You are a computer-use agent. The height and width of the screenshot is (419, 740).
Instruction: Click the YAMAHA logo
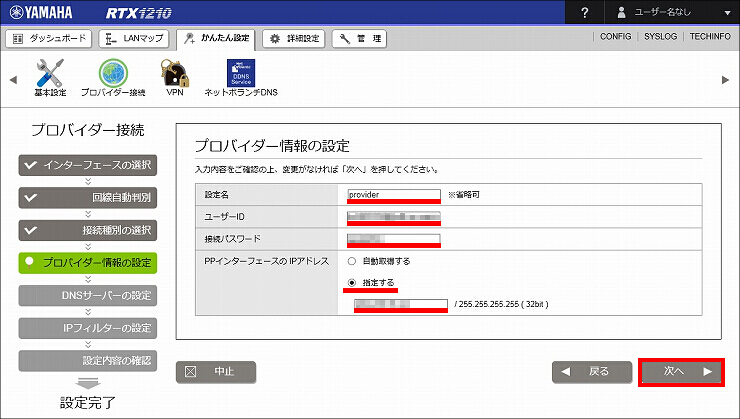(41, 12)
